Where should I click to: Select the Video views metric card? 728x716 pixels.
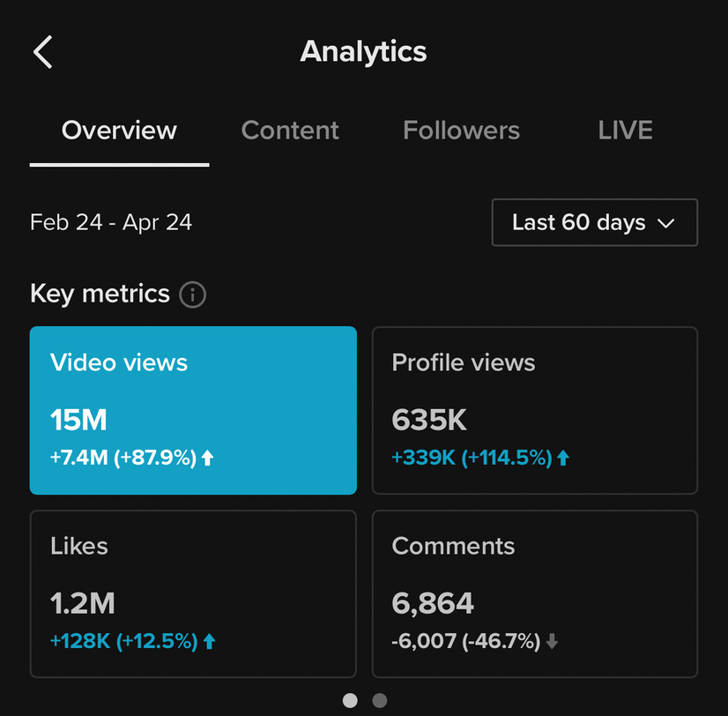click(193, 410)
